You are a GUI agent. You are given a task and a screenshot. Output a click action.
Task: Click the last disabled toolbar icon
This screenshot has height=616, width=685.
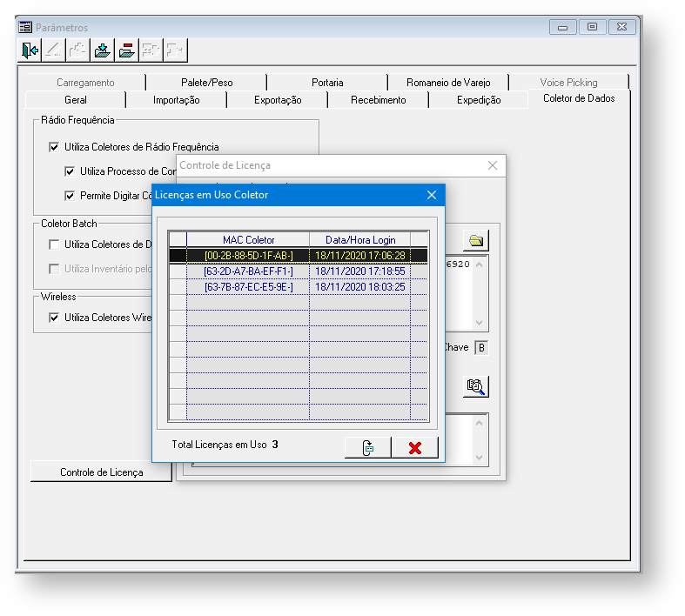tap(176, 50)
